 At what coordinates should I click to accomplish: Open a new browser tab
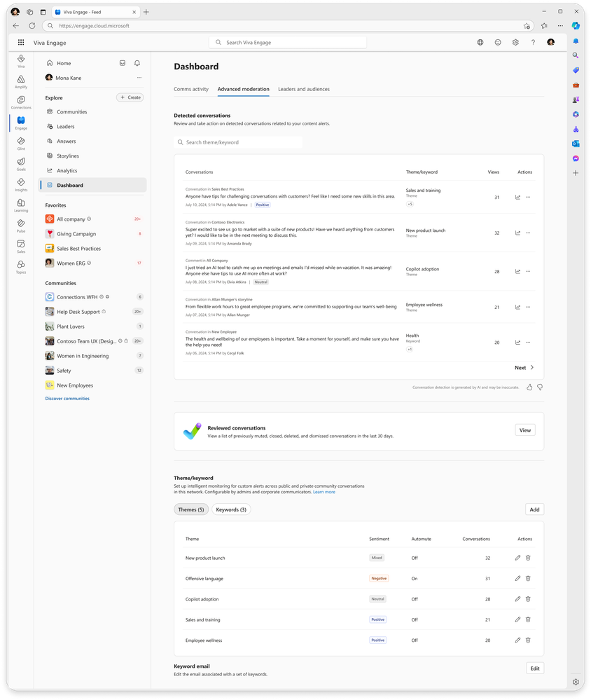146,12
